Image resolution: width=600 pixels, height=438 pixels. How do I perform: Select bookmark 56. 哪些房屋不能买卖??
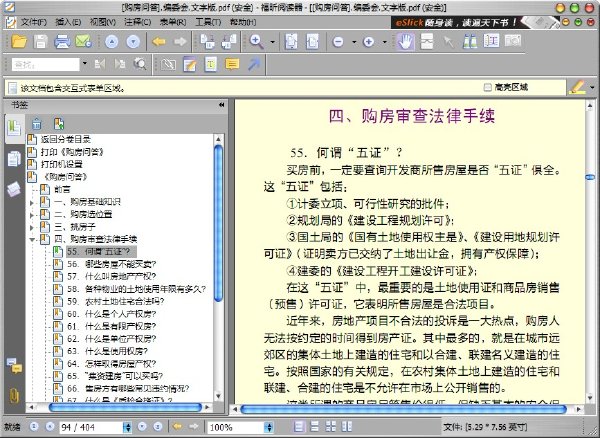pos(111,264)
